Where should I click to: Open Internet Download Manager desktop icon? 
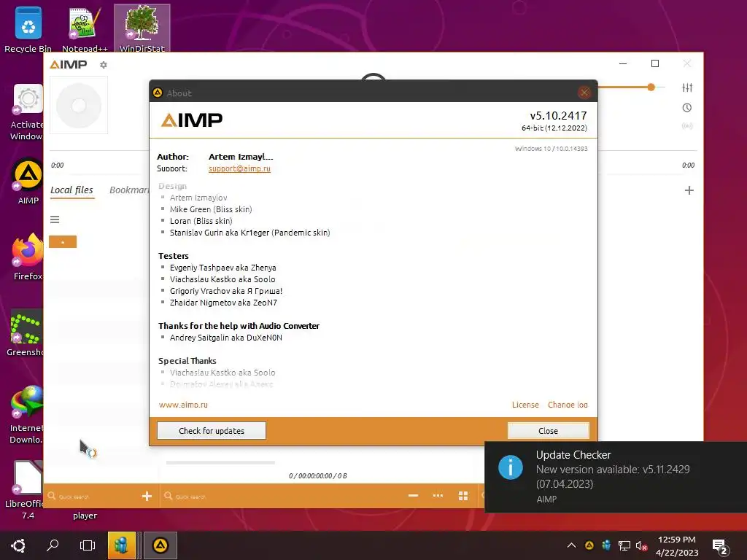click(27, 414)
